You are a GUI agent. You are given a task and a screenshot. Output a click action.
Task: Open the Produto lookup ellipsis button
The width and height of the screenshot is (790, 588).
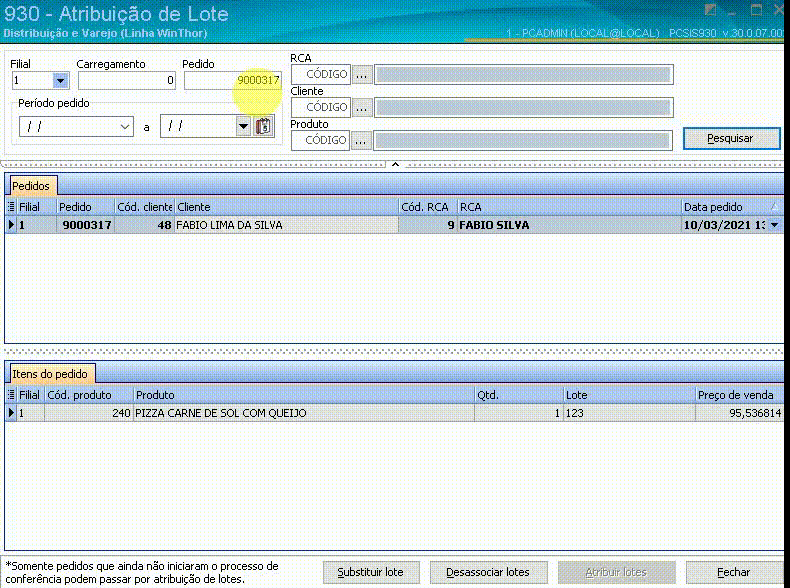[x=361, y=141]
